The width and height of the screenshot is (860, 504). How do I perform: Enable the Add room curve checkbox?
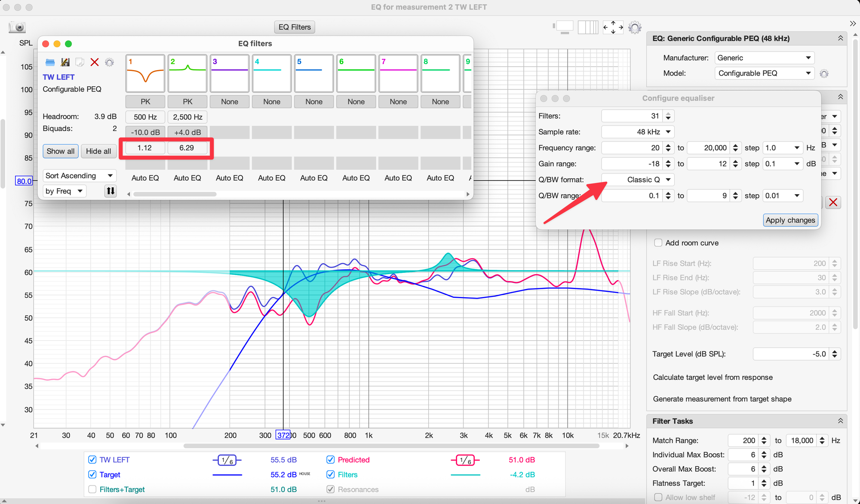click(658, 243)
